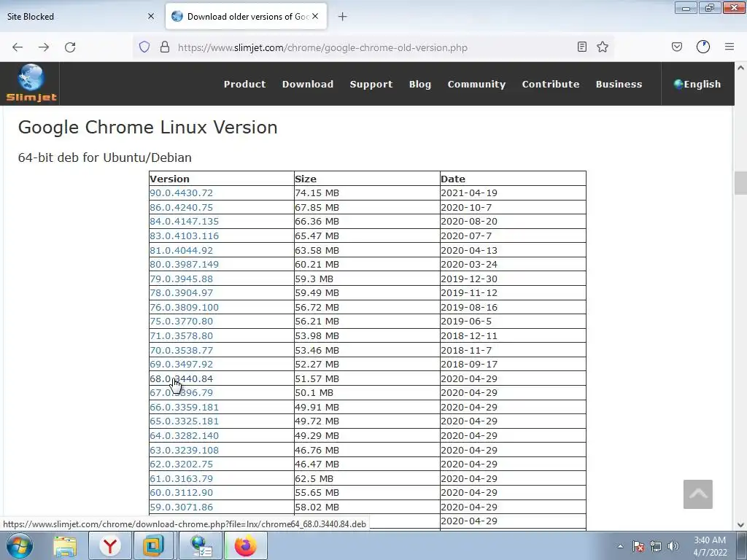Open the Windows Start button

tap(20, 545)
